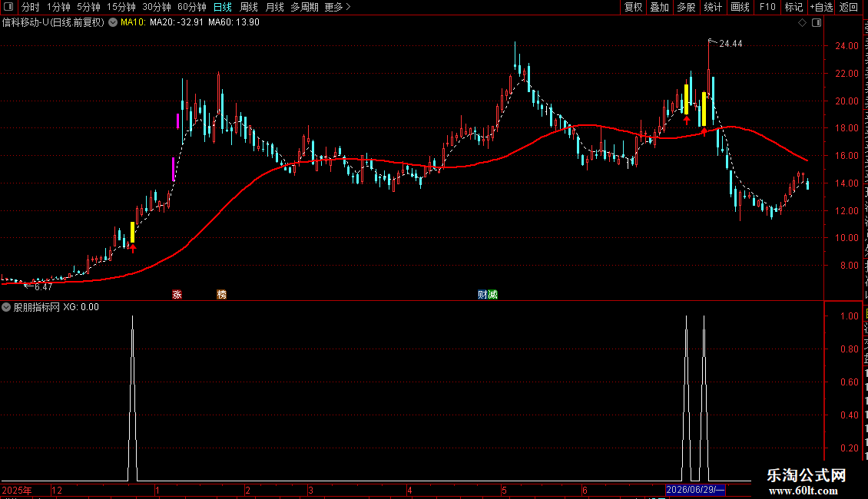This screenshot has height=499, width=868.
Task: Click the 减 event marker icon
Action: coord(492,294)
